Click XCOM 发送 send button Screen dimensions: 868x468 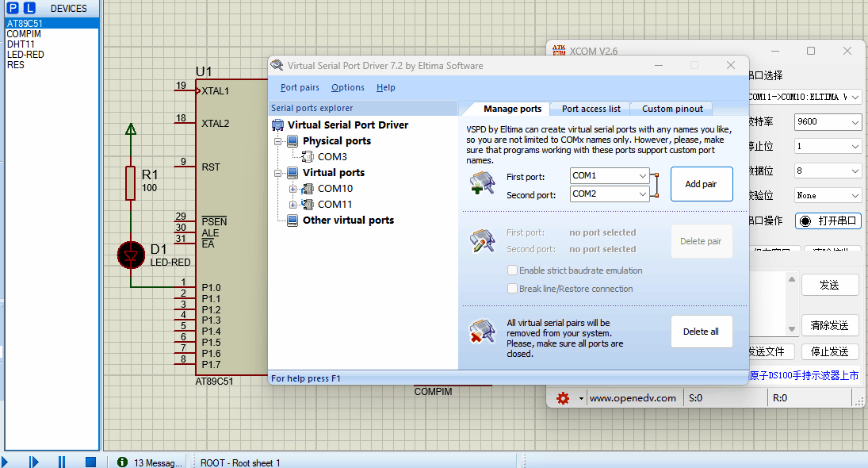tap(830, 286)
